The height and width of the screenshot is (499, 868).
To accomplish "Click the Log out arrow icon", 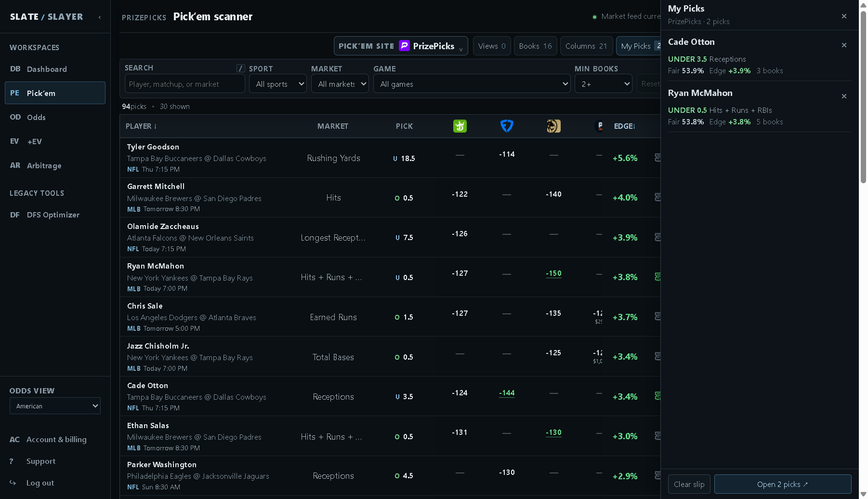I will pos(13,483).
